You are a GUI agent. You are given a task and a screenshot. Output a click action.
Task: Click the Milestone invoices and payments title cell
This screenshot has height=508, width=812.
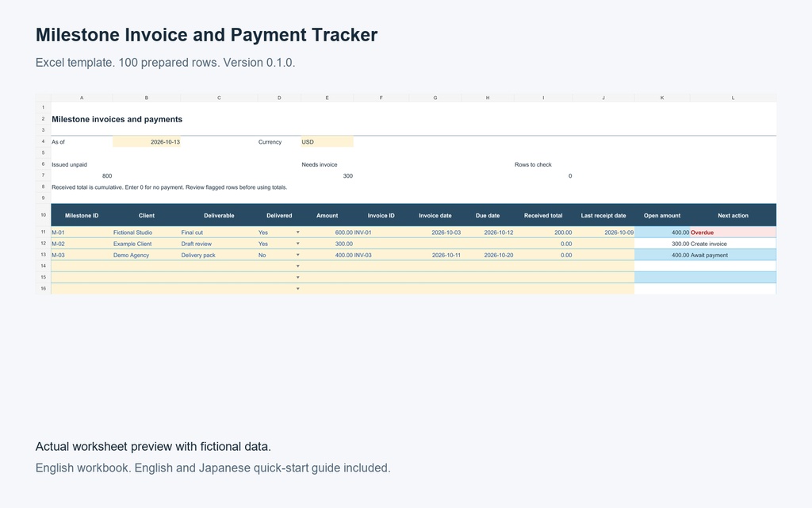pyautogui.click(x=117, y=119)
